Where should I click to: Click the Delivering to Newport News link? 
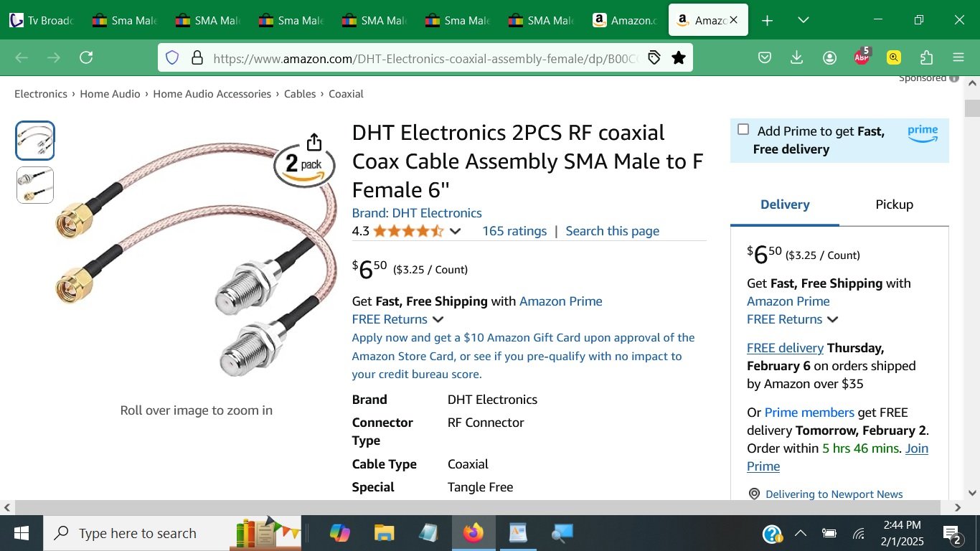(834, 494)
